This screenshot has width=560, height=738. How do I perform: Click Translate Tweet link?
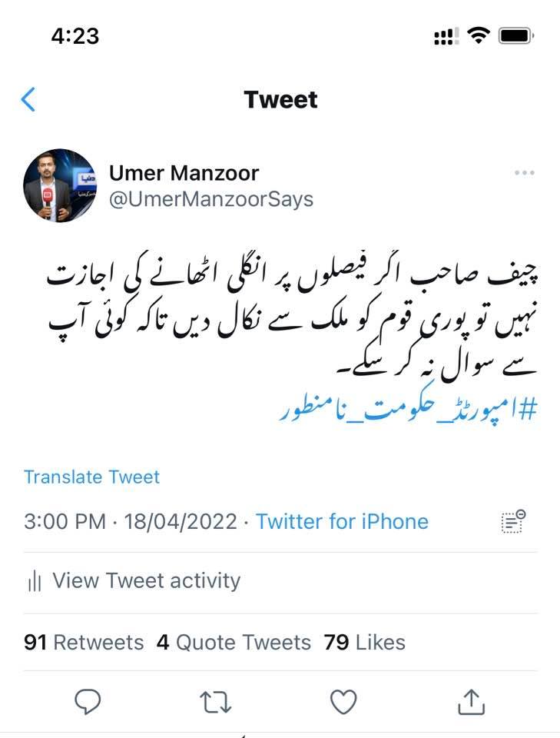tap(91, 477)
